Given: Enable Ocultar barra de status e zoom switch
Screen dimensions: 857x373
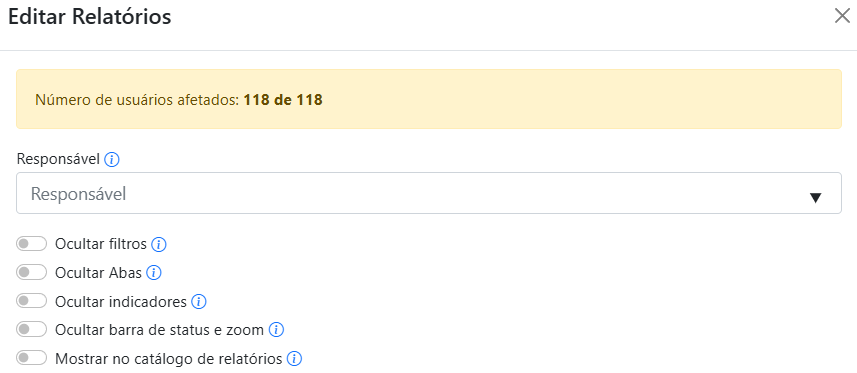Looking at the screenshot, I should pos(32,330).
